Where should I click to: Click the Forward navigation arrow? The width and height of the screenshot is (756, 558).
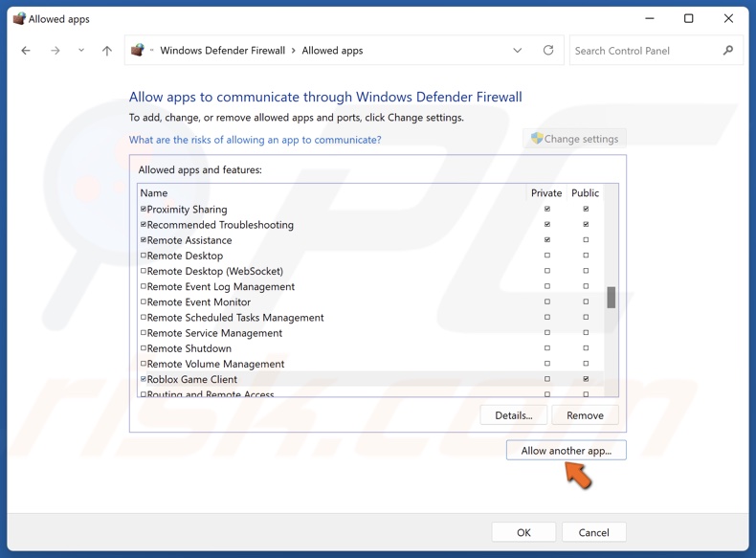click(56, 51)
